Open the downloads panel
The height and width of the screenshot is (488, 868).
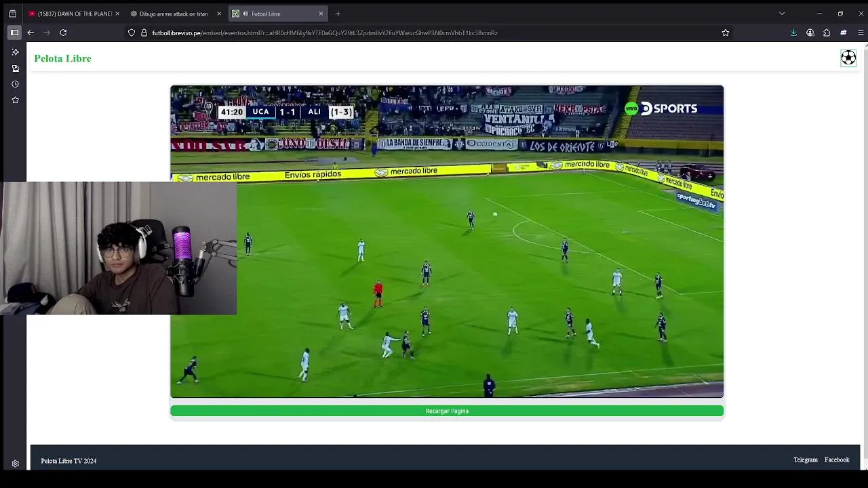[793, 33]
